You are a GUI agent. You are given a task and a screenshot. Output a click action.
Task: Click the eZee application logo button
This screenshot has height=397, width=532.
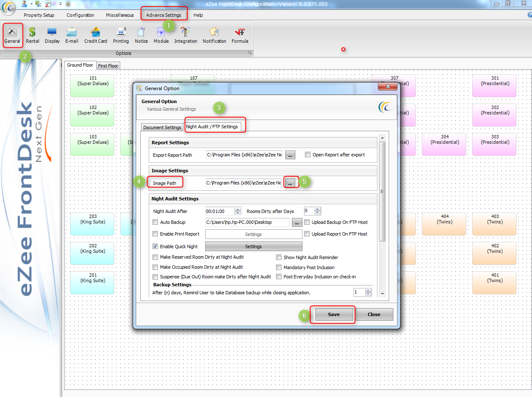tap(8, 8)
